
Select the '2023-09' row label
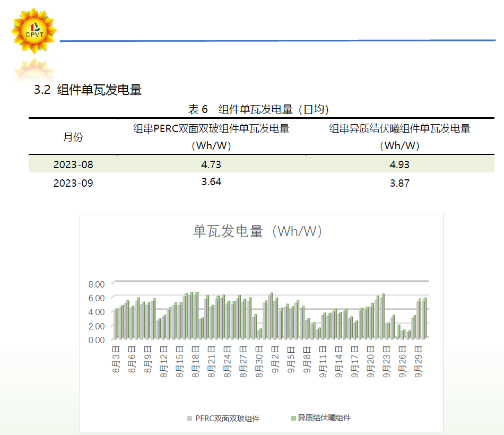click(x=73, y=183)
